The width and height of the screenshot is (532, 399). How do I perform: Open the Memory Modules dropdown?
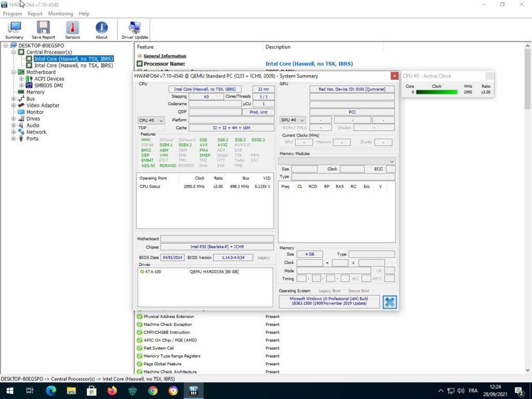[337, 161]
